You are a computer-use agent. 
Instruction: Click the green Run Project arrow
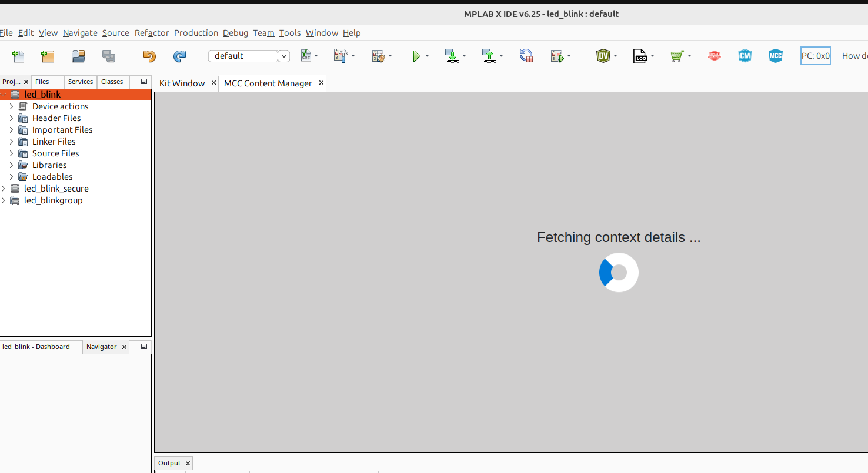pos(416,56)
